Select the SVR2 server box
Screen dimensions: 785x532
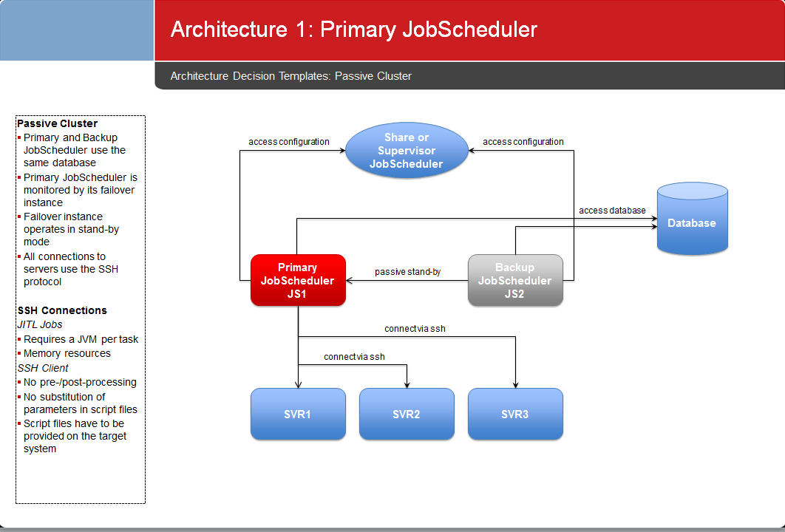coord(407,414)
